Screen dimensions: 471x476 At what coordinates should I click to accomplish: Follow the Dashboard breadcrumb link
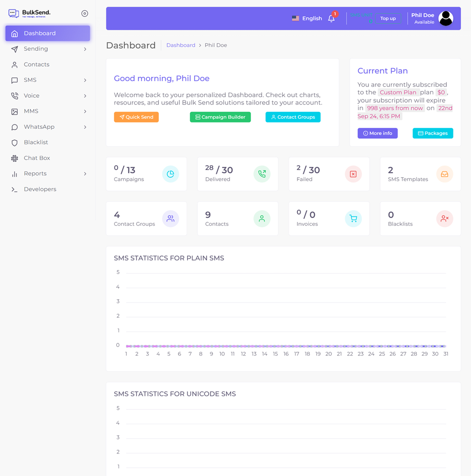(181, 45)
